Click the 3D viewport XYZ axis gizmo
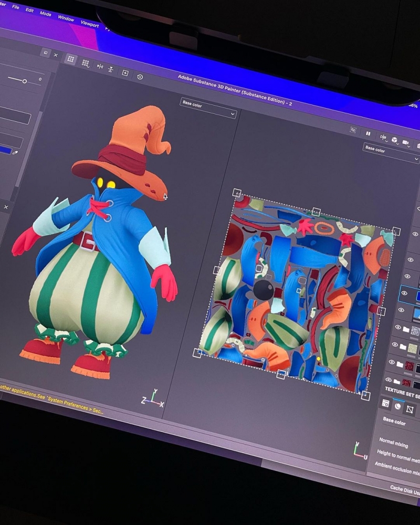The image size is (420, 525). (153, 398)
